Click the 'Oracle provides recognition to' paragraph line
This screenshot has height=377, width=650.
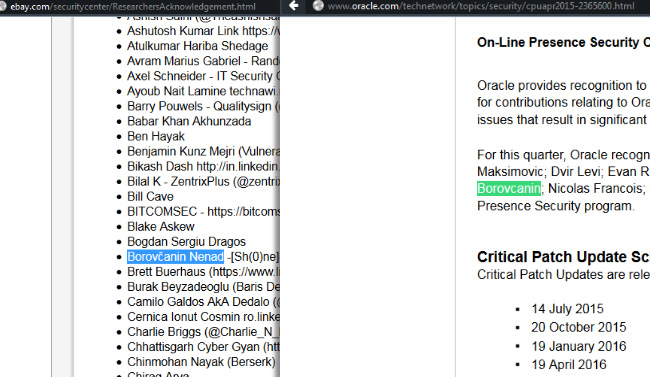(x=562, y=86)
